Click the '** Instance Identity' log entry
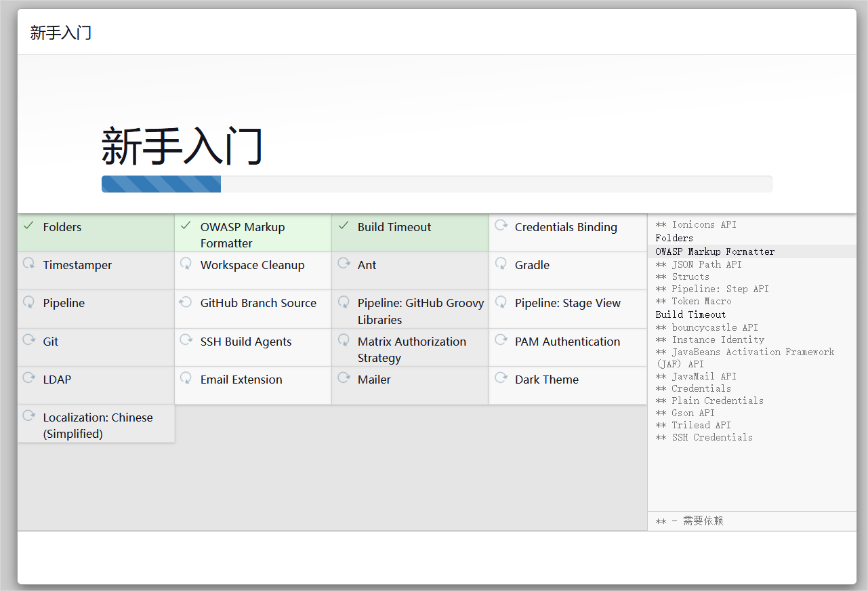The image size is (868, 591). tap(709, 340)
